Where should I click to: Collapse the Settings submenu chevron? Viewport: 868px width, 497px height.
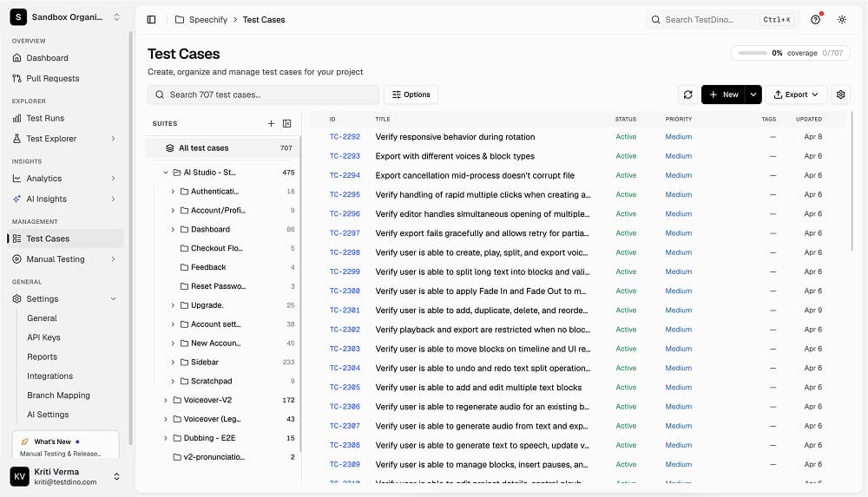[113, 299]
